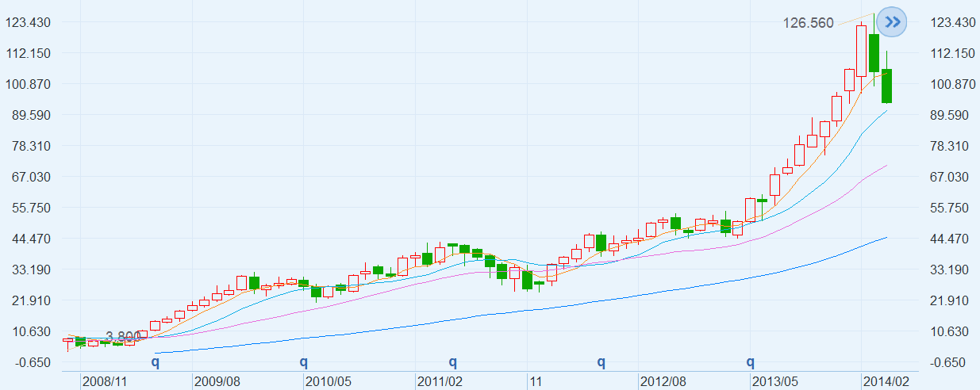
Task: Click the q marker between 2008/11 and 2009/08
Action: [156, 362]
